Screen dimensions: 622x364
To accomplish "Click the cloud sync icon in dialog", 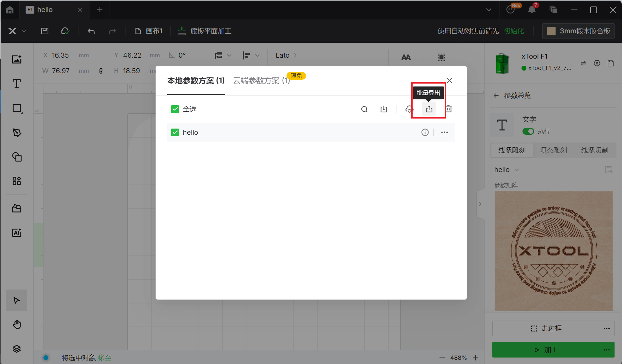I will (x=409, y=109).
